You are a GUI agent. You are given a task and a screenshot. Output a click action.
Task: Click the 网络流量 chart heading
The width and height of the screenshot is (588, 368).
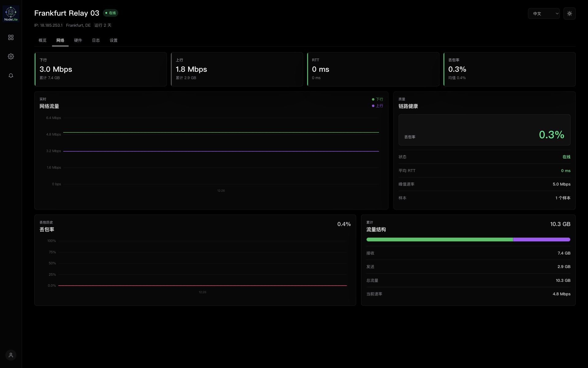pyautogui.click(x=49, y=106)
